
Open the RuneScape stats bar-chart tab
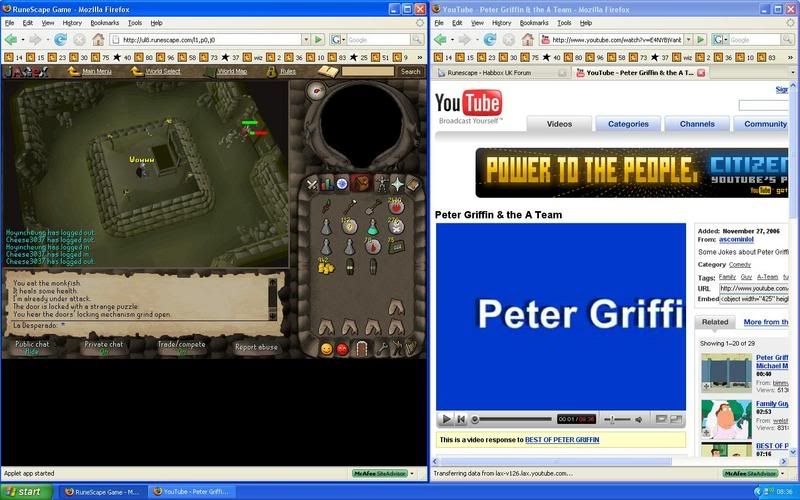tap(327, 184)
